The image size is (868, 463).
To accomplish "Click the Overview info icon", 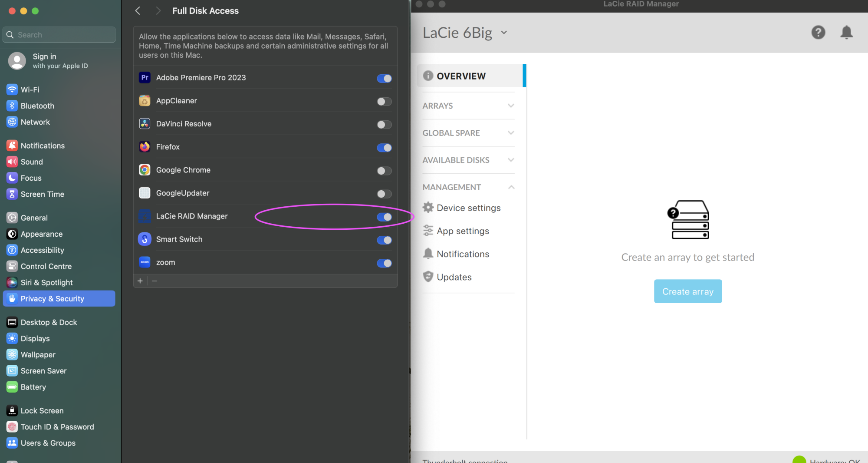I will (x=428, y=76).
